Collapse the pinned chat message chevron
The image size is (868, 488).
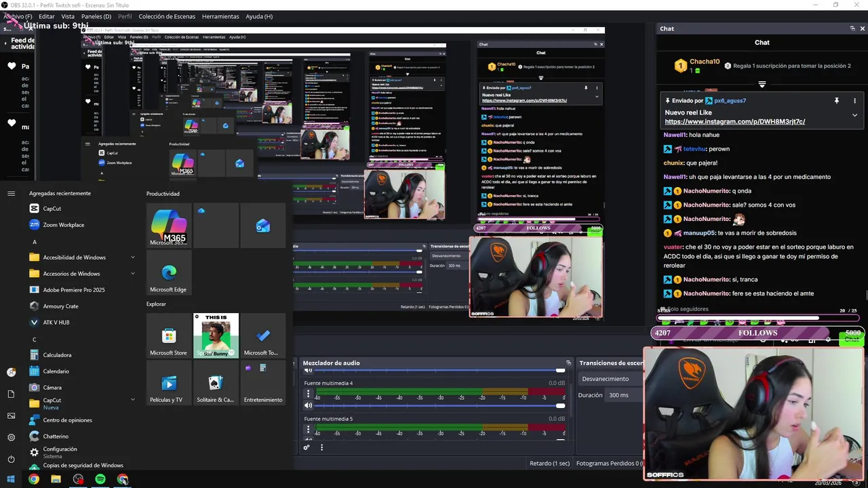coord(854,115)
